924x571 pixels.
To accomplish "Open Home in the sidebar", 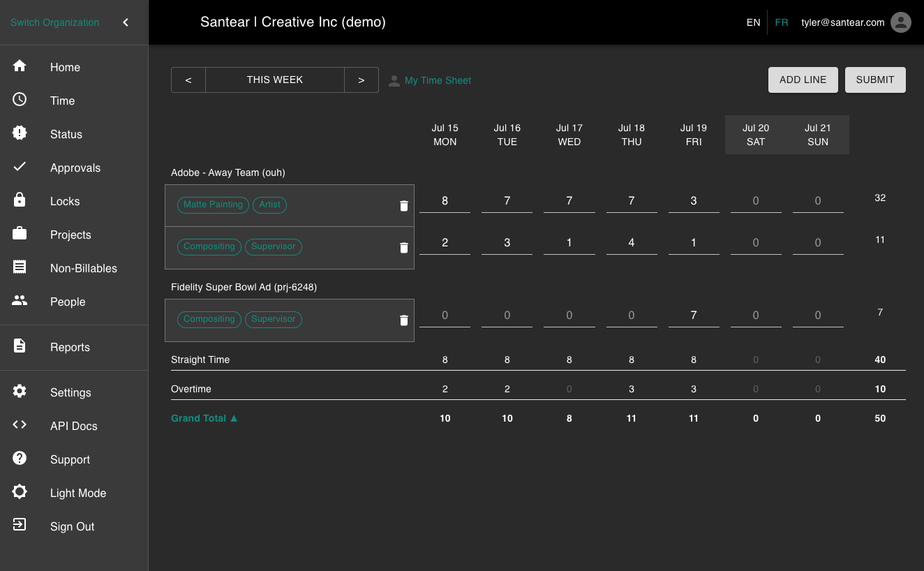I will pos(74,67).
